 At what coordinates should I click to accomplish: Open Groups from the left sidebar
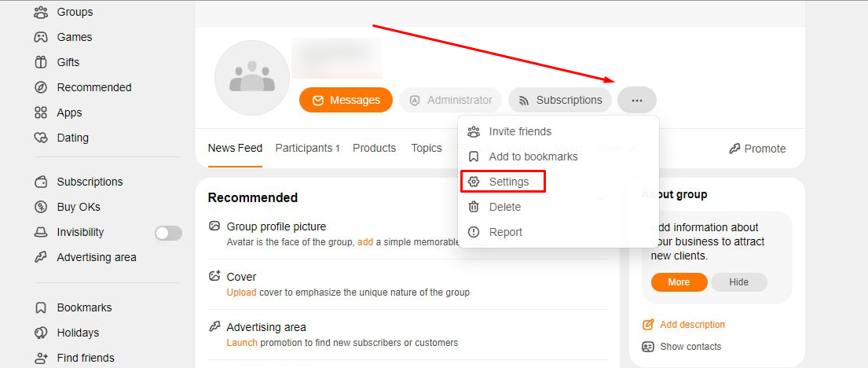coord(63,12)
